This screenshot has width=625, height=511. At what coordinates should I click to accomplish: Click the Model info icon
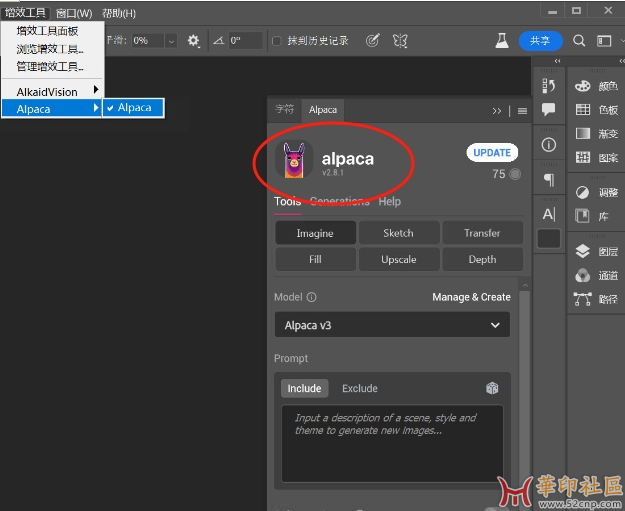point(312,297)
